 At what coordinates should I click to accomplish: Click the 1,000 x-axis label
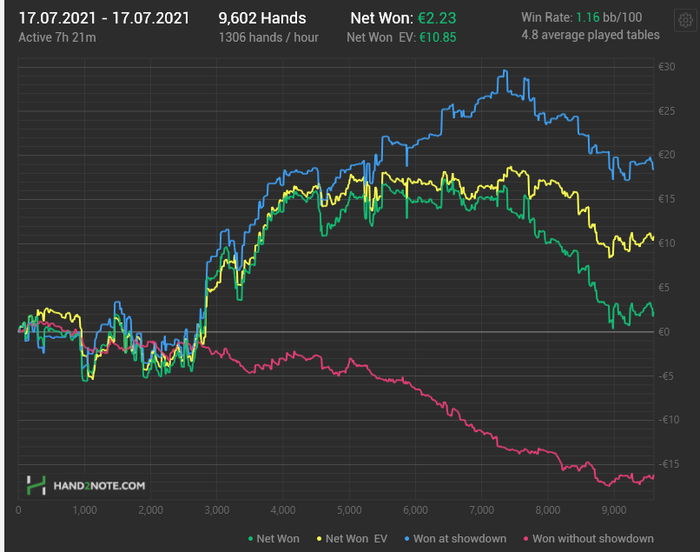(84, 510)
